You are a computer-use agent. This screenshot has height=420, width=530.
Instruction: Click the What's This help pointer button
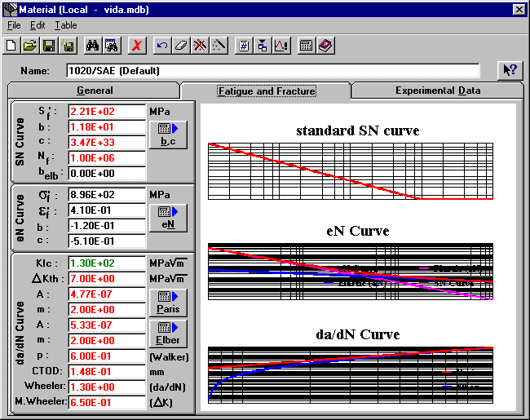tap(510, 70)
